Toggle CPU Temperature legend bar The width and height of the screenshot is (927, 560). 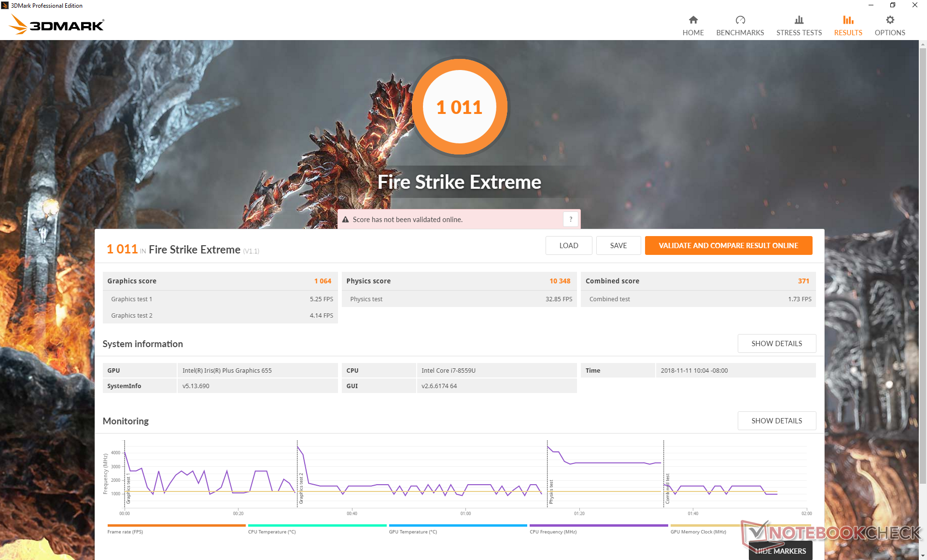pyautogui.click(x=317, y=525)
